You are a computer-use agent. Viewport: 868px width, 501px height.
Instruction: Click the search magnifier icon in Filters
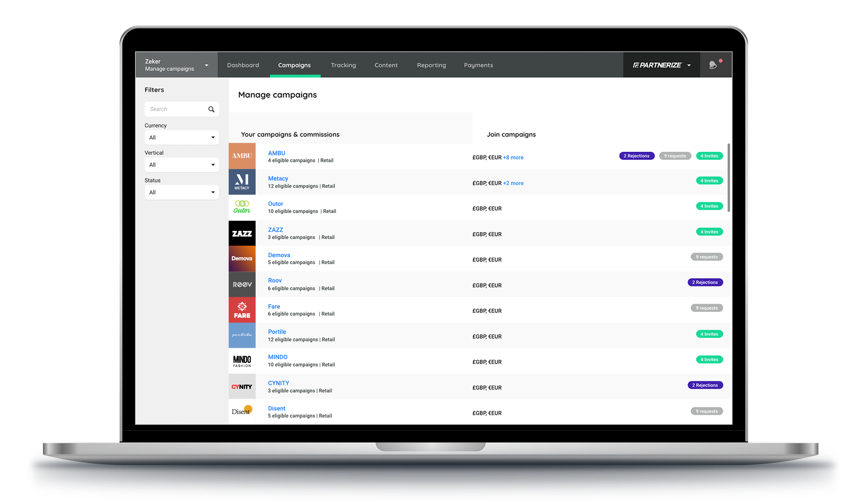pos(211,109)
